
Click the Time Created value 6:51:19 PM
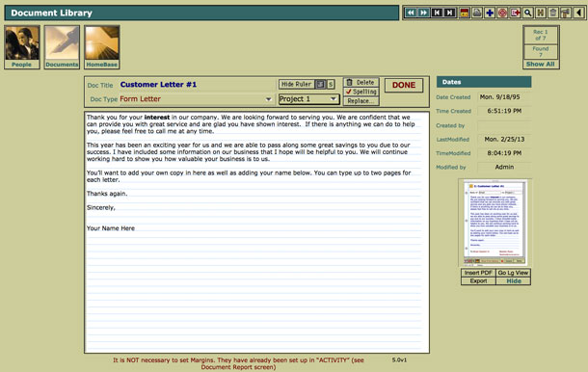tap(504, 111)
